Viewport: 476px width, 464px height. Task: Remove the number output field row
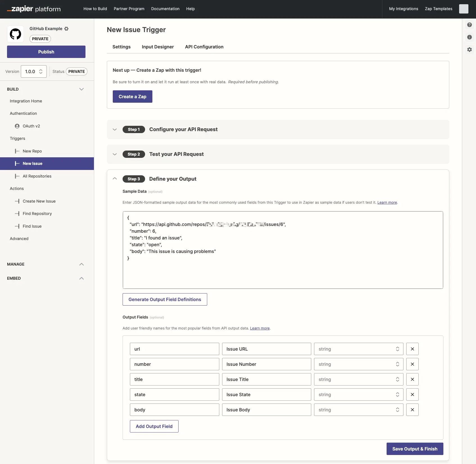[x=412, y=364]
